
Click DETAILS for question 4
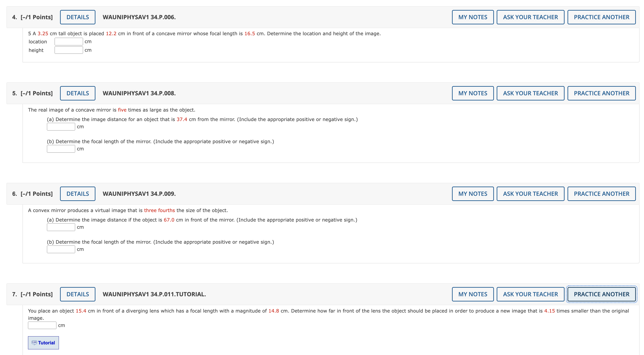point(77,17)
